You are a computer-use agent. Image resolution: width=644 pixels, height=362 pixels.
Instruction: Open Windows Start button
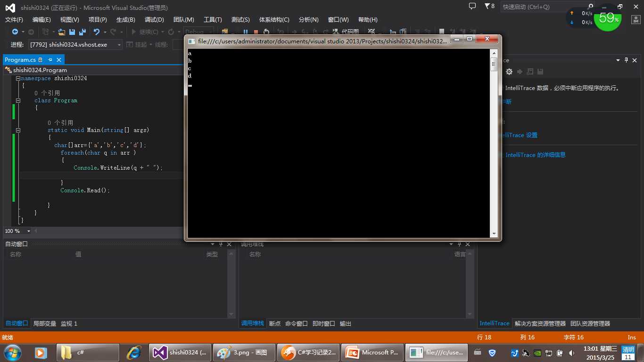(12, 352)
